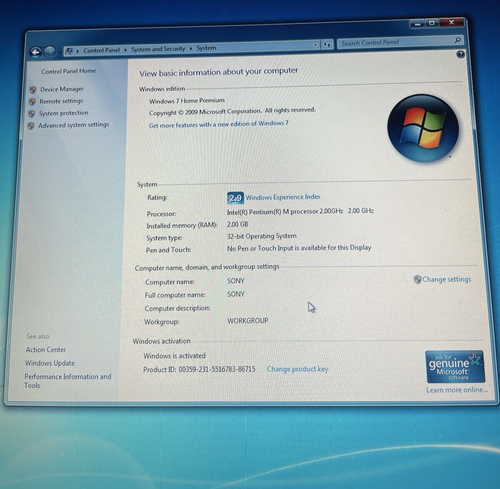Open Advanced system settings link
This screenshot has width=500, height=489.
(x=74, y=125)
